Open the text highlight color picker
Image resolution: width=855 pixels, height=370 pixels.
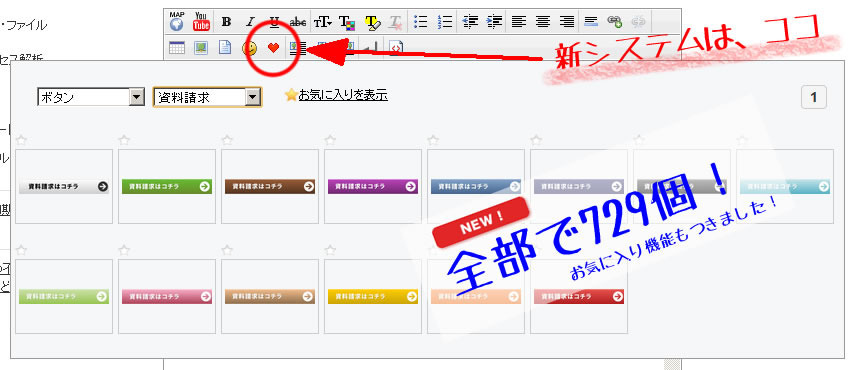tap(372, 22)
